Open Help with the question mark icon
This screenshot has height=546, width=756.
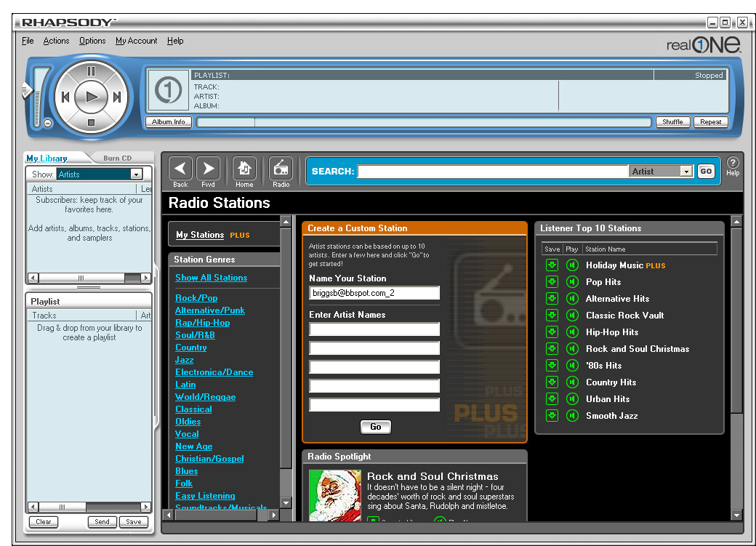[733, 163]
